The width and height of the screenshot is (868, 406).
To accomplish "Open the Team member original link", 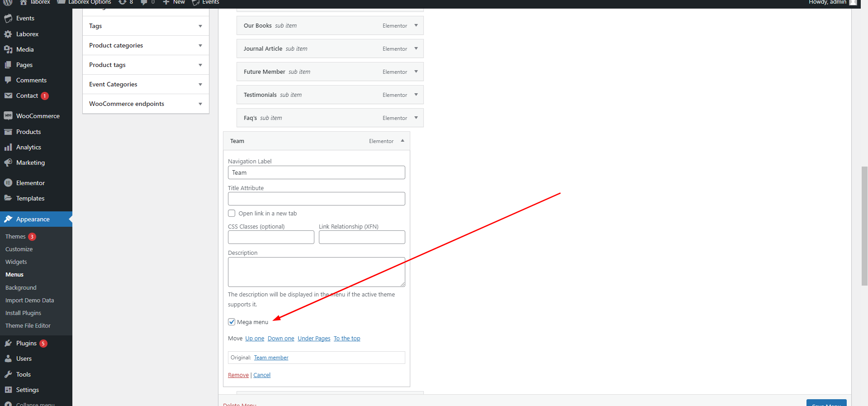I will 271,358.
